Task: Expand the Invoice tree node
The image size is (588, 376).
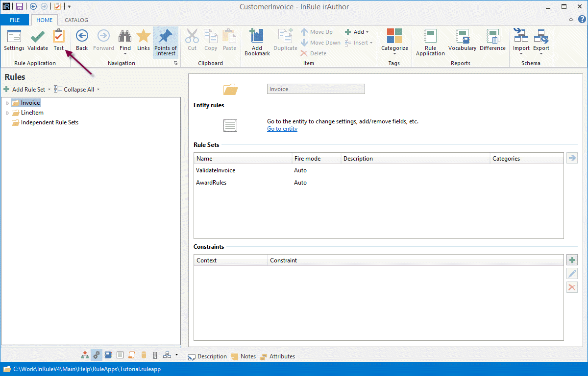Action: coord(7,103)
